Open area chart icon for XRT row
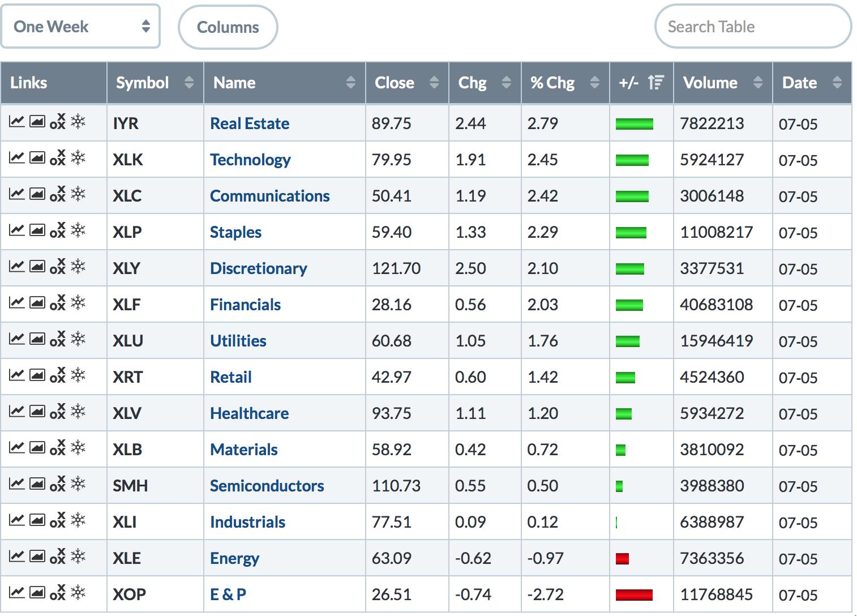 click(x=37, y=375)
